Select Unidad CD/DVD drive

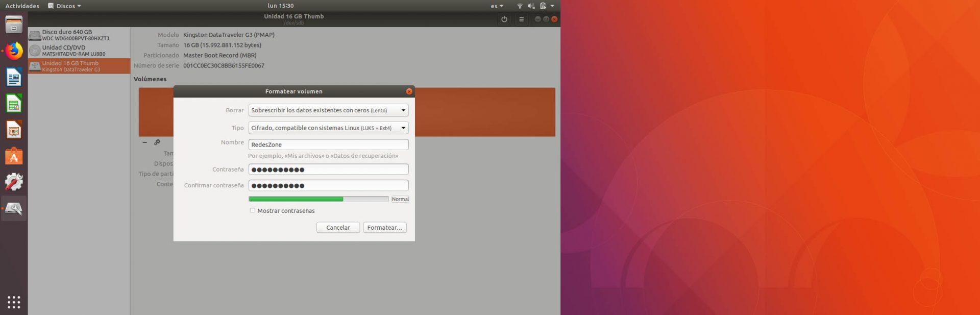79,51
